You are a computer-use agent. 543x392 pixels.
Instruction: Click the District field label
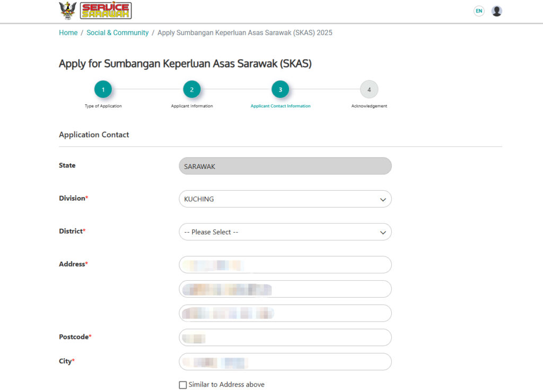[72, 231]
